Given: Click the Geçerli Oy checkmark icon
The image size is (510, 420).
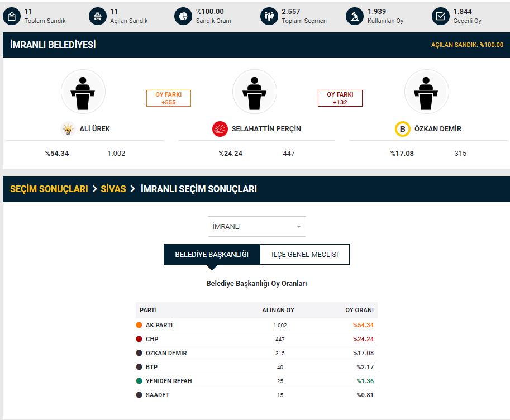Looking at the screenshot, I should [x=441, y=17].
